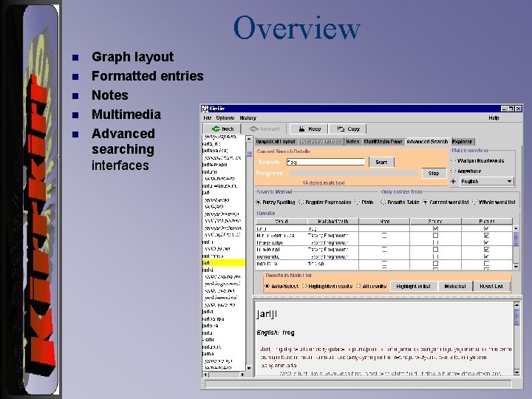
Task: Select the Anywhere match option
Action: click(453, 171)
